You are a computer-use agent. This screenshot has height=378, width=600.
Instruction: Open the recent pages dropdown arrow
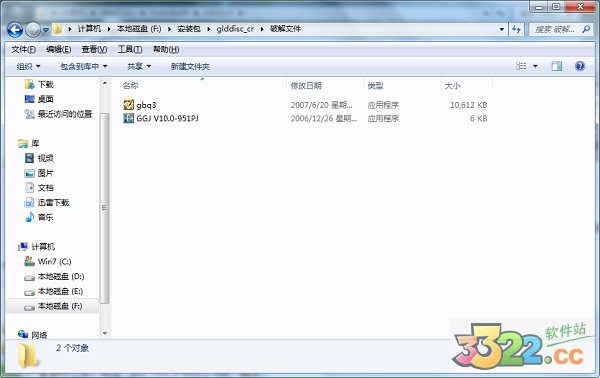pos(46,29)
